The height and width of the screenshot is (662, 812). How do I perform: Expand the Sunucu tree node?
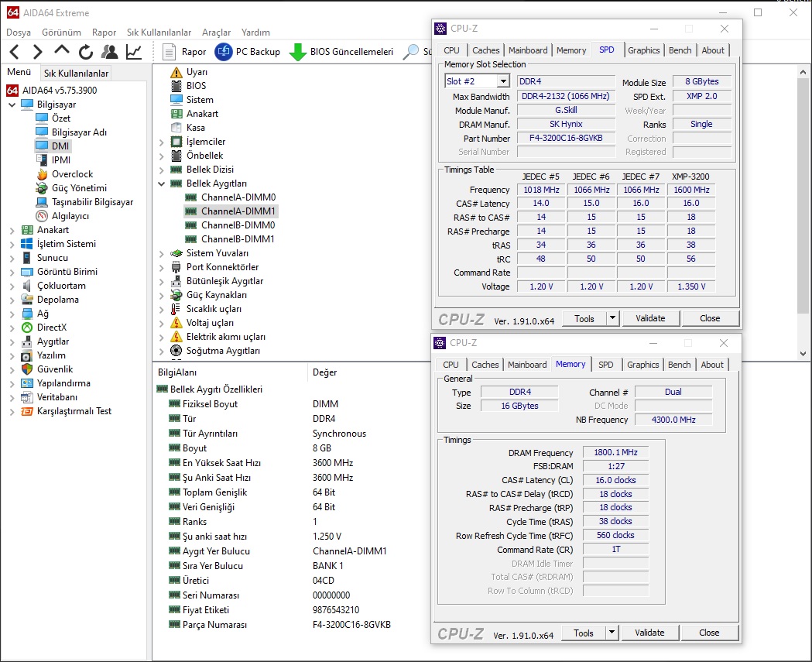[x=12, y=258]
